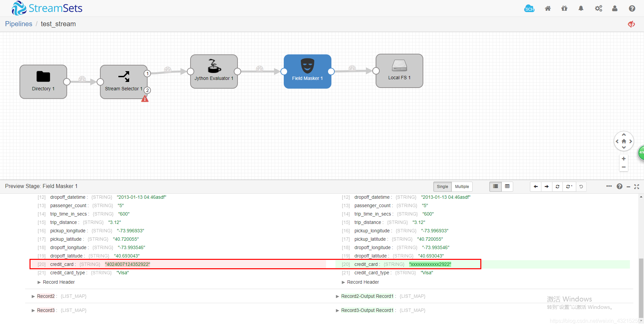
Task: Open the SCH Control Hub cloud icon
Action: pos(529,9)
